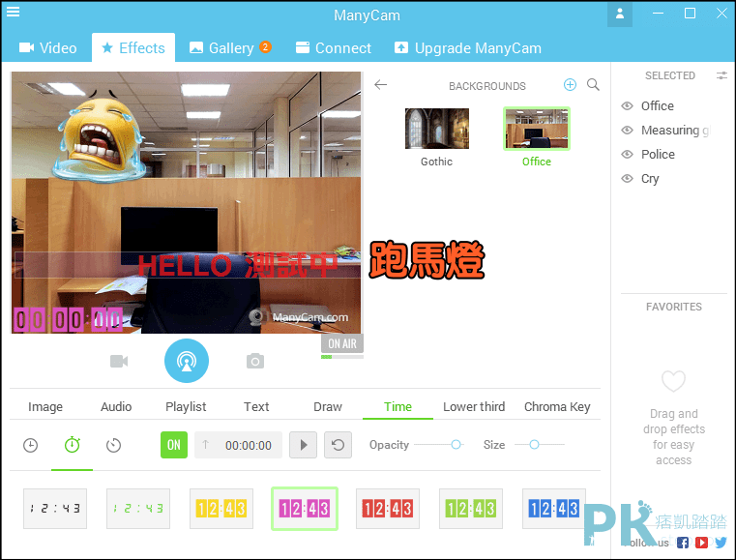This screenshot has height=560, width=736.
Task: Open Facebook follow link
Action: point(683,543)
